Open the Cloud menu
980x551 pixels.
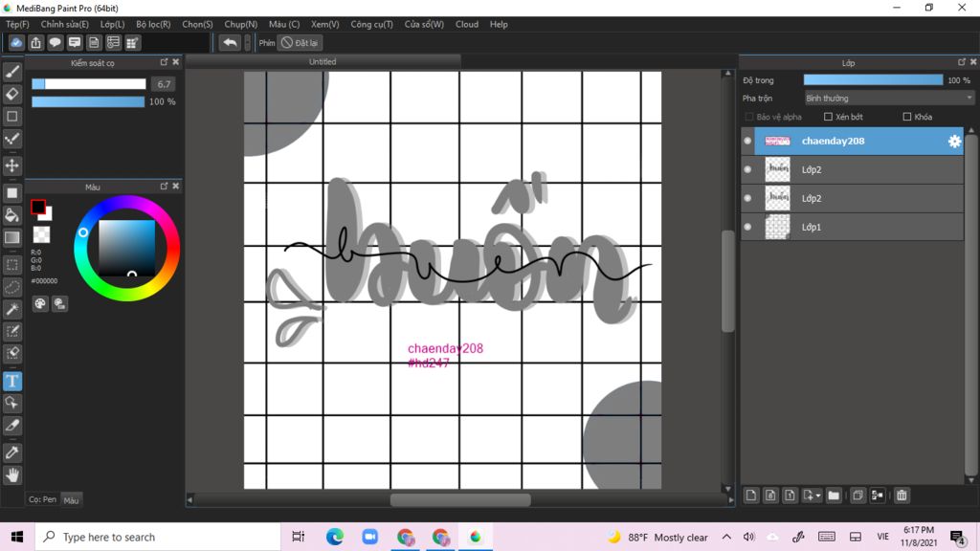pyautogui.click(x=467, y=24)
